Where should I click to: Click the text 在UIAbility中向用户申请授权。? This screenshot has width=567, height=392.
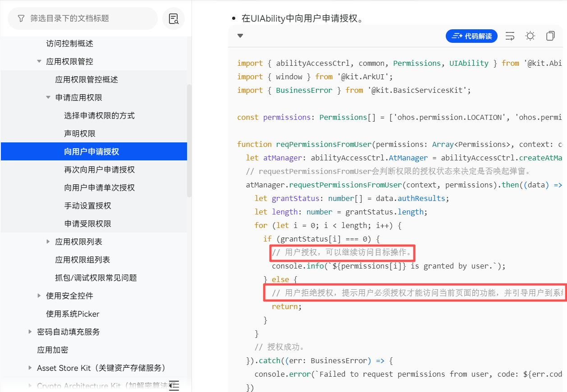pos(302,18)
